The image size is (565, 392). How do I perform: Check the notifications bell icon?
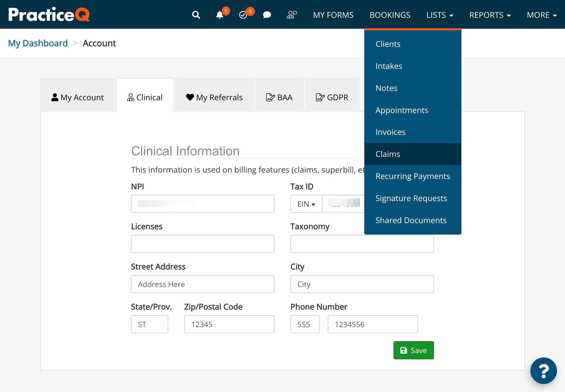click(x=220, y=15)
